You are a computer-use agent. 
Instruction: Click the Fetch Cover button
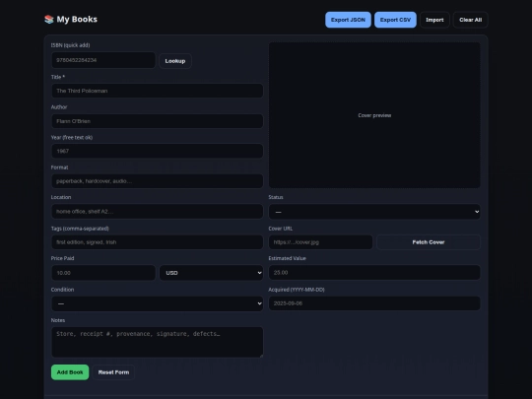click(429, 242)
